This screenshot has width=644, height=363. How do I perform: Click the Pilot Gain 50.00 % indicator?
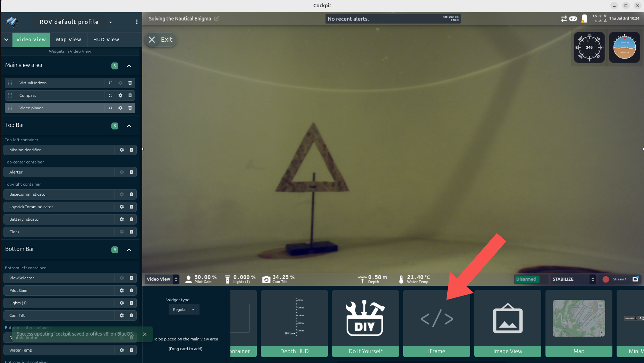201,279
